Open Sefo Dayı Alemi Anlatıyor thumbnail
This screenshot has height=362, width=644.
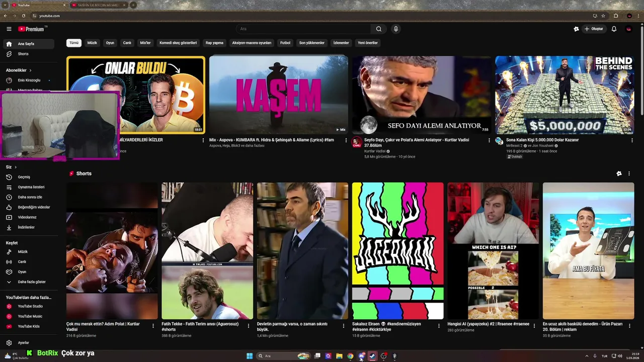pyautogui.click(x=422, y=95)
